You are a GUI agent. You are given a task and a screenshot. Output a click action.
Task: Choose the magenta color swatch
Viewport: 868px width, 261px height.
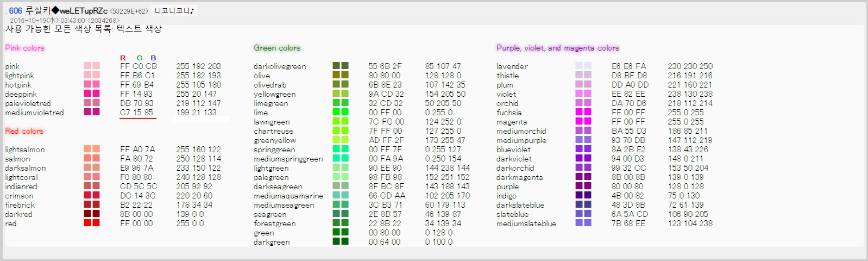click(x=583, y=121)
